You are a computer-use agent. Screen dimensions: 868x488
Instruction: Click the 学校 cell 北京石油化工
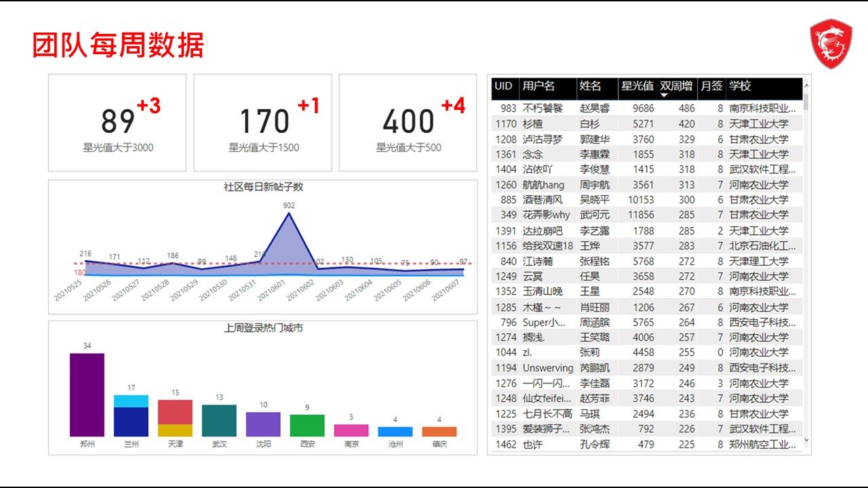[x=762, y=246]
